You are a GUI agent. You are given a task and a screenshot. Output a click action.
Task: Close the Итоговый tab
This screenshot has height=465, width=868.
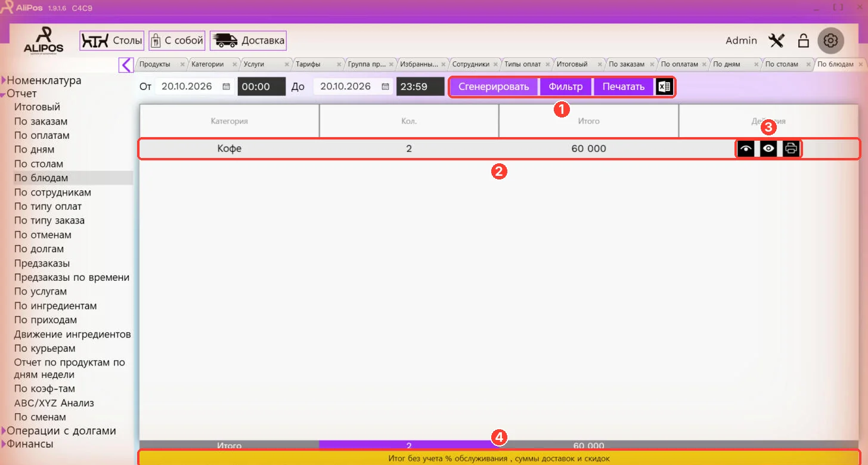(x=600, y=64)
